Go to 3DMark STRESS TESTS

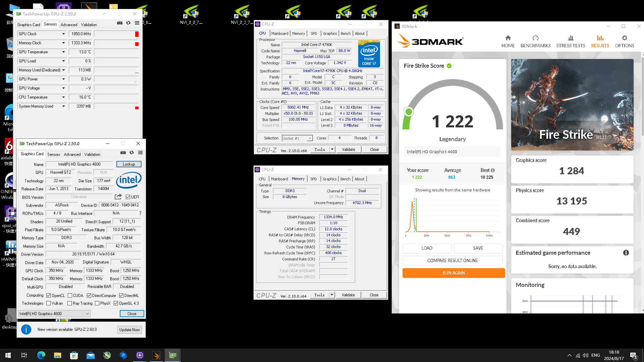click(x=571, y=42)
